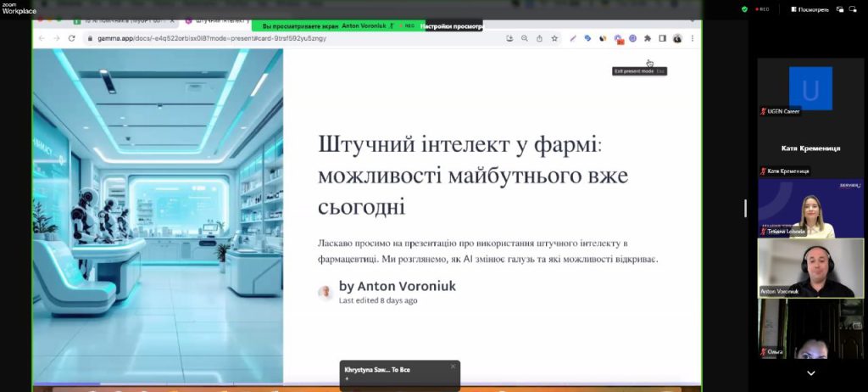Close the Khrystyna chat message popup

click(453, 367)
